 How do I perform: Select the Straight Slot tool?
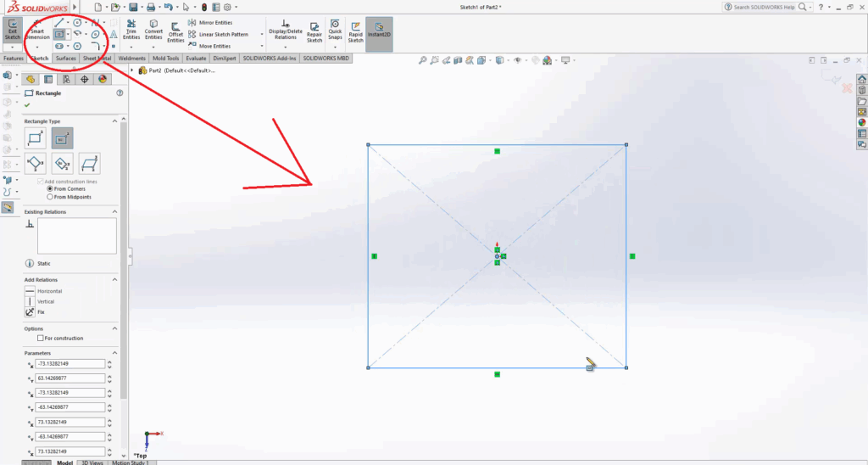point(59,46)
